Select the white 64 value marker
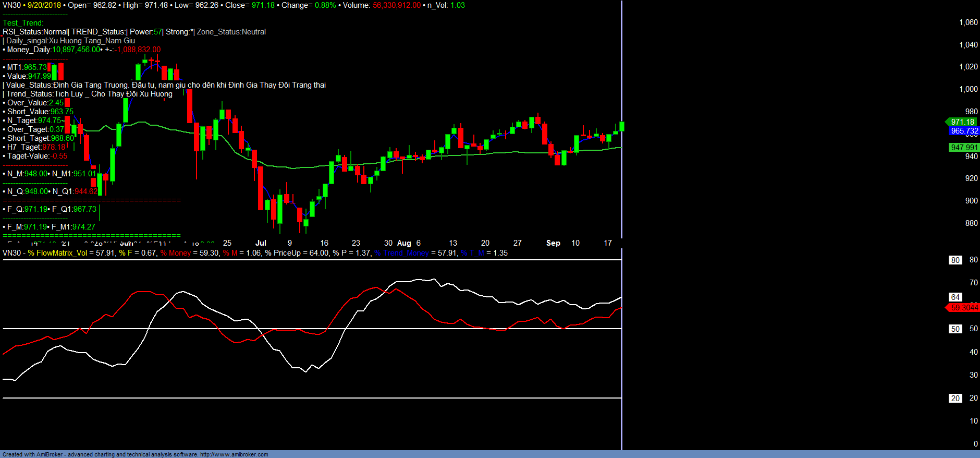Image resolution: width=980 pixels, height=458 pixels. [x=955, y=297]
